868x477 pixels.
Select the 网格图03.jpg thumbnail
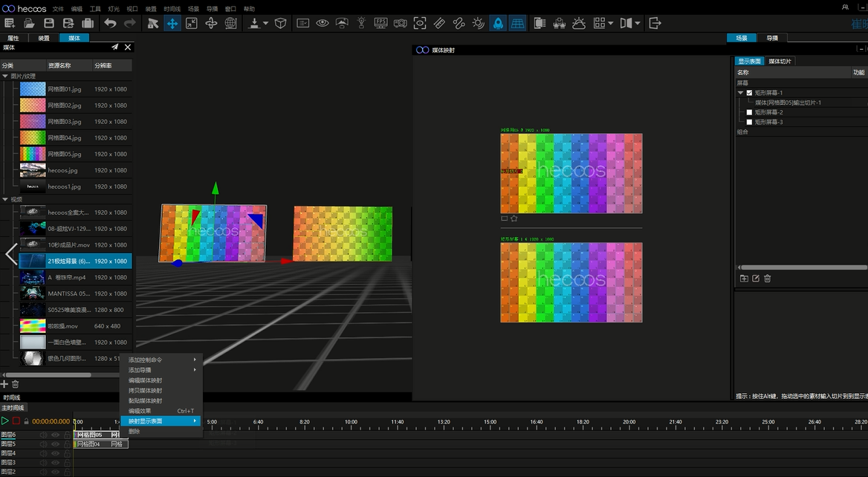tap(33, 121)
